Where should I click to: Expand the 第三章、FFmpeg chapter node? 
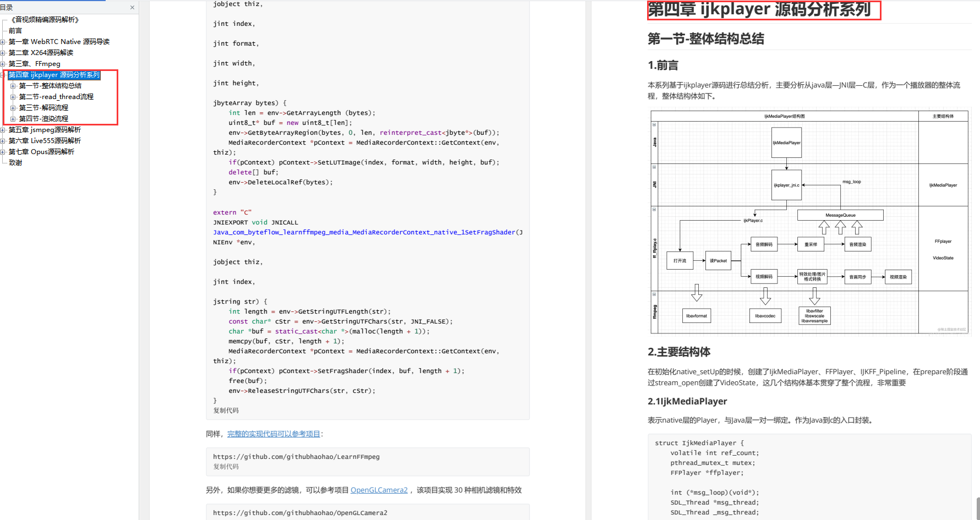pyautogui.click(x=3, y=64)
